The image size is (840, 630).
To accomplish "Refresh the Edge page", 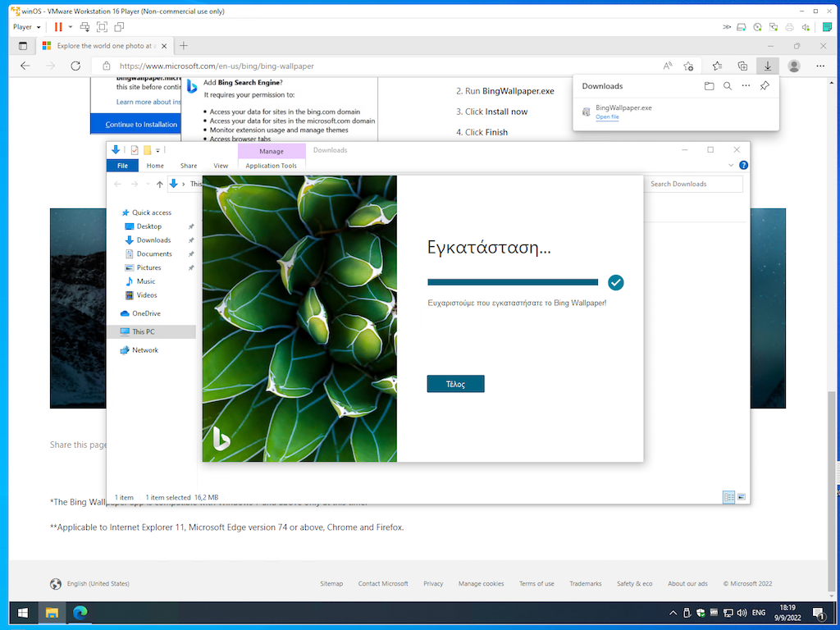I will tap(75, 66).
